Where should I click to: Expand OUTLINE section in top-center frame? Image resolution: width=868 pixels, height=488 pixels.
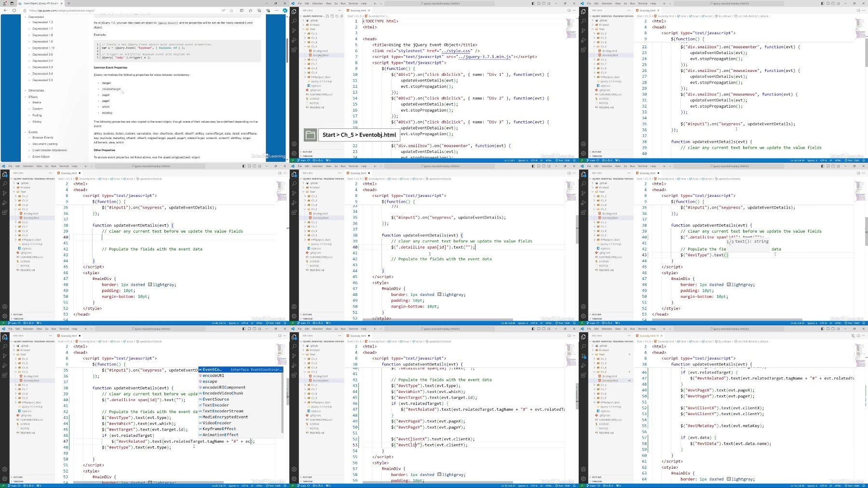pyautogui.click(x=308, y=152)
